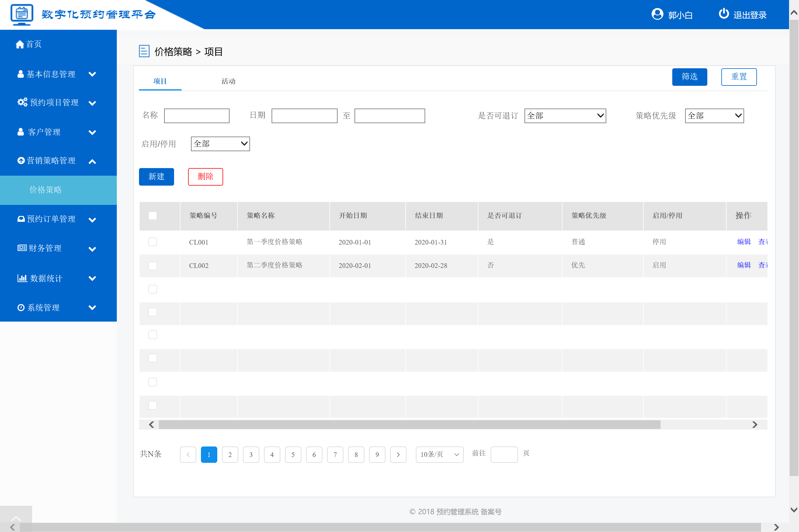Viewport: 799px width, 532px height.
Task: Click the logout power icon
Action: tap(724, 14)
